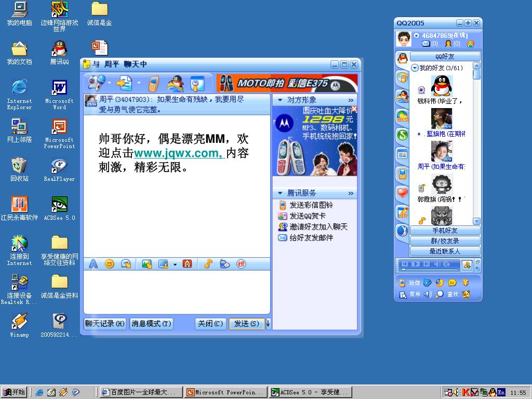532x399 pixels.
Task: Click the screen capture icon
Action: click(x=164, y=264)
